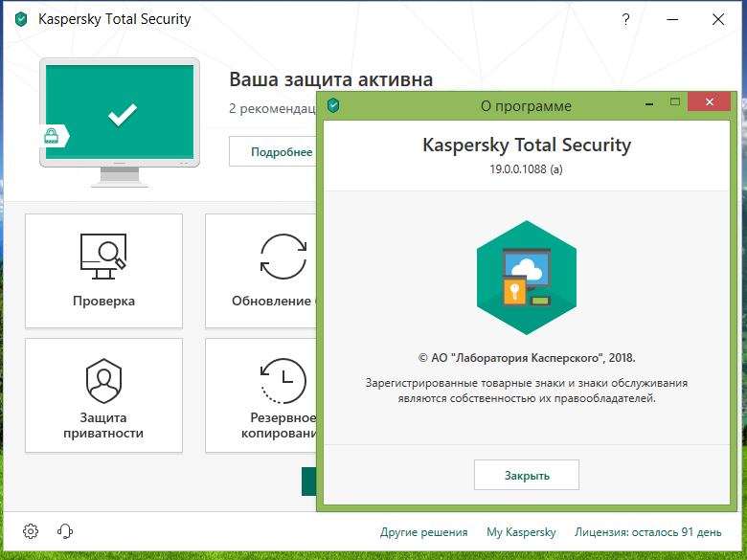
Task: Open support via the headset icon
Action: [65, 531]
